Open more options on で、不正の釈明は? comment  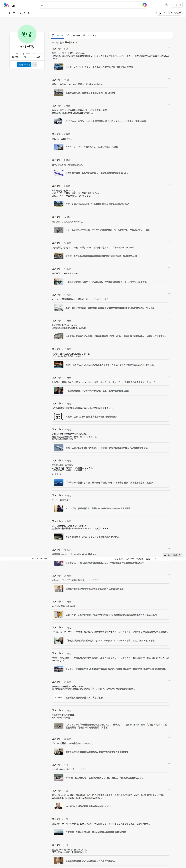coord(168,494)
